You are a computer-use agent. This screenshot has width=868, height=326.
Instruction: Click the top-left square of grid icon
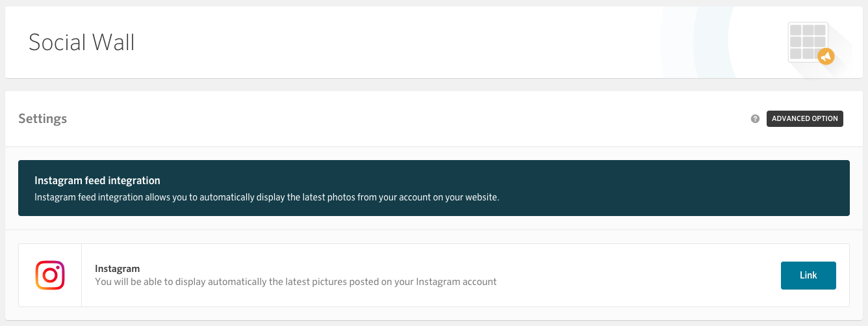(796, 31)
